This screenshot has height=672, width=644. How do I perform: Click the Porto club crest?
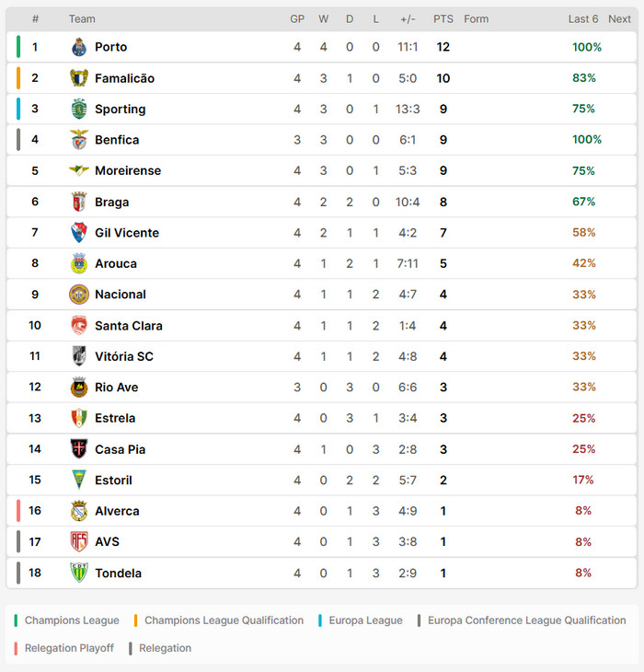click(x=79, y=47)
